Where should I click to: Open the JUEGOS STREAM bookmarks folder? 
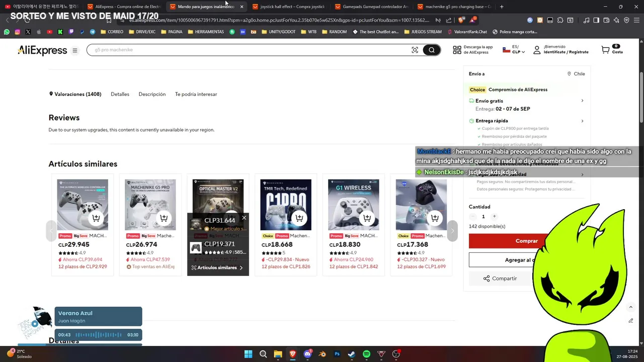[423, 32]
